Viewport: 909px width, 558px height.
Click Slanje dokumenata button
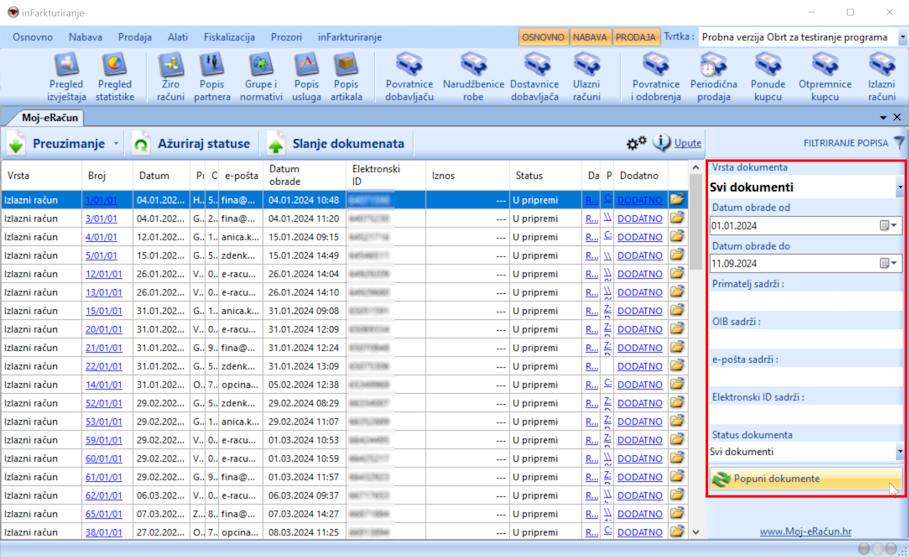tap(337, 144)
